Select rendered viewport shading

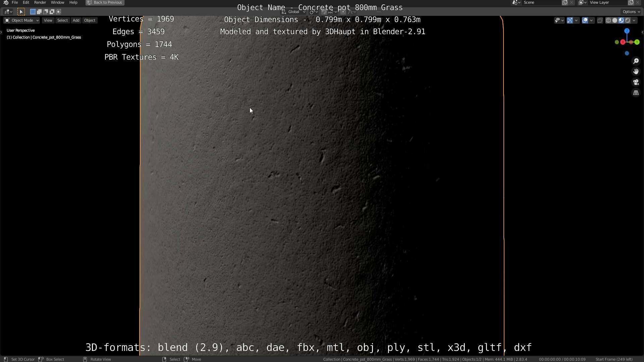[628, 20]
